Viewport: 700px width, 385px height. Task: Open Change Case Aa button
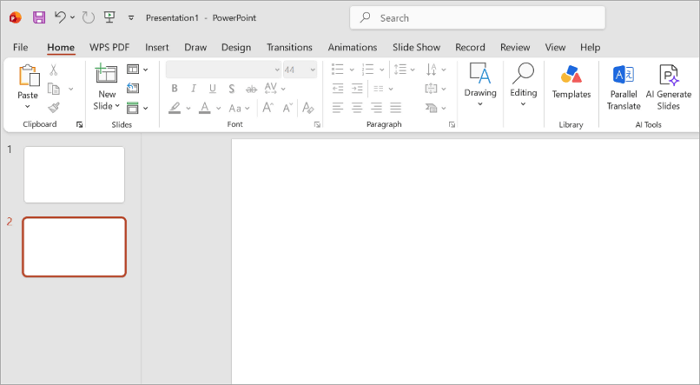coord(239,108)
